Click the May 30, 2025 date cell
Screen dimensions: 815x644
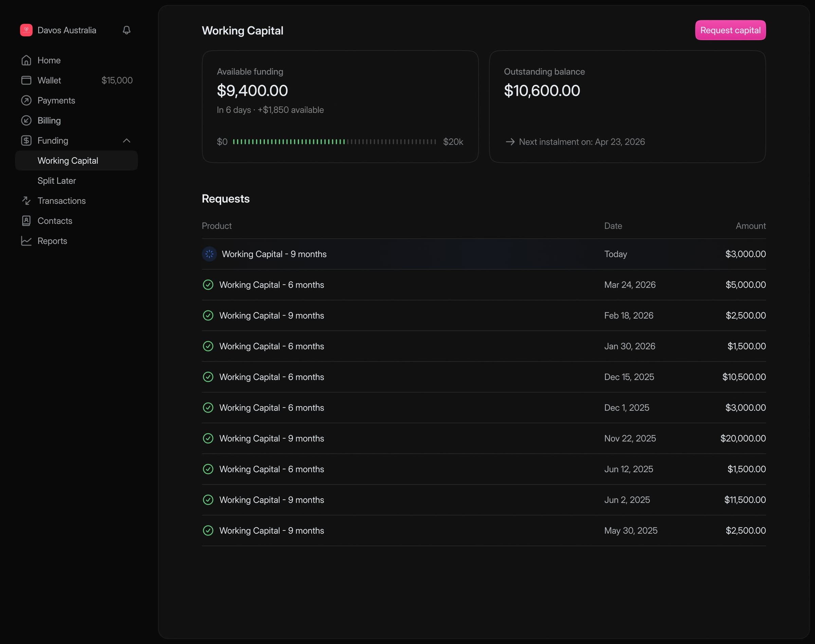631,531
